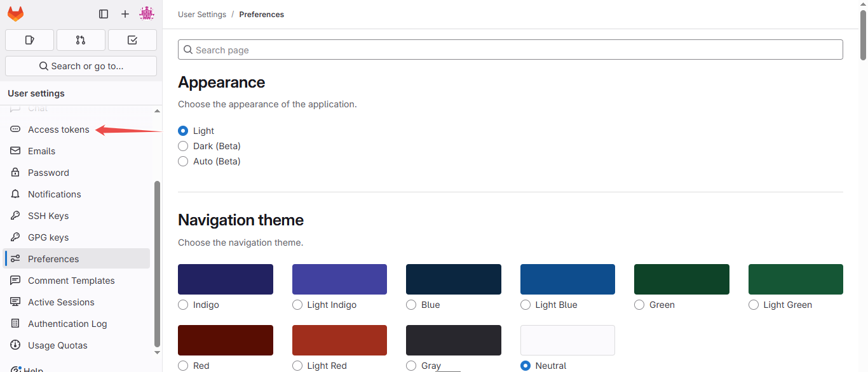The height and width of the screenshot is (372, 868).
Task: Click your avatar icon in the top bar
Action: tap(147, 13)
